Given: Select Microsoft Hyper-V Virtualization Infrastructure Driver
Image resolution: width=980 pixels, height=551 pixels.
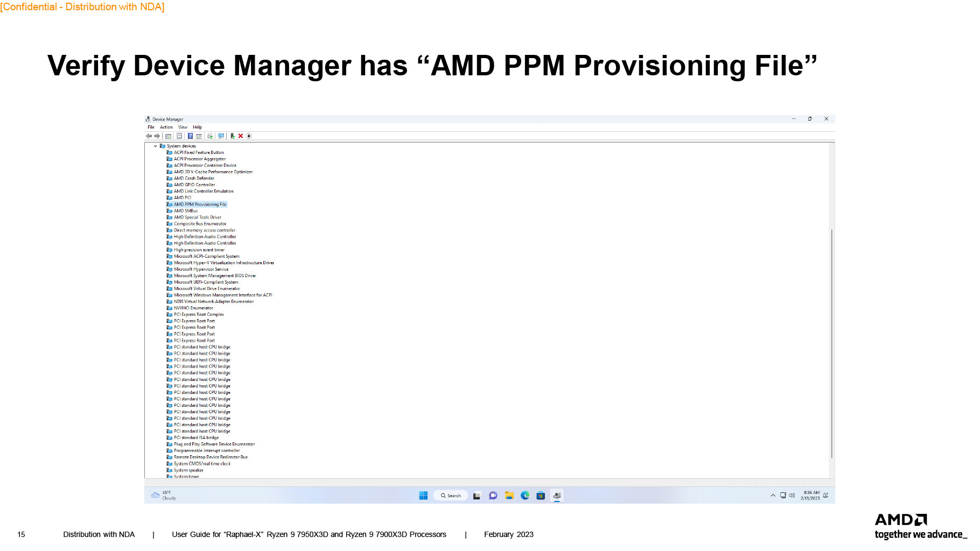Looking at the screenshot, I should 224,263.
